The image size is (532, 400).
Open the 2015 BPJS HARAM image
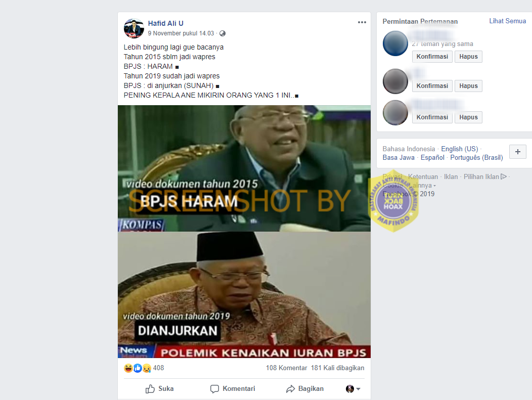tap(244, 168)
